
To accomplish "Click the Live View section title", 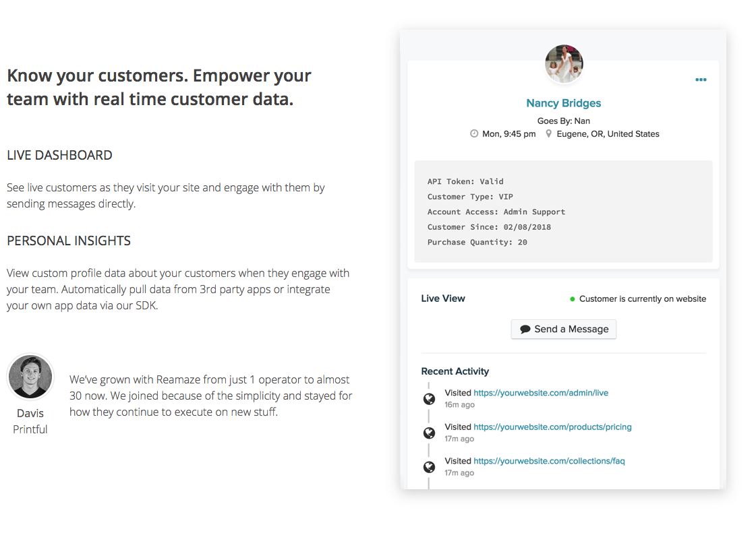I will coord(443,299).
